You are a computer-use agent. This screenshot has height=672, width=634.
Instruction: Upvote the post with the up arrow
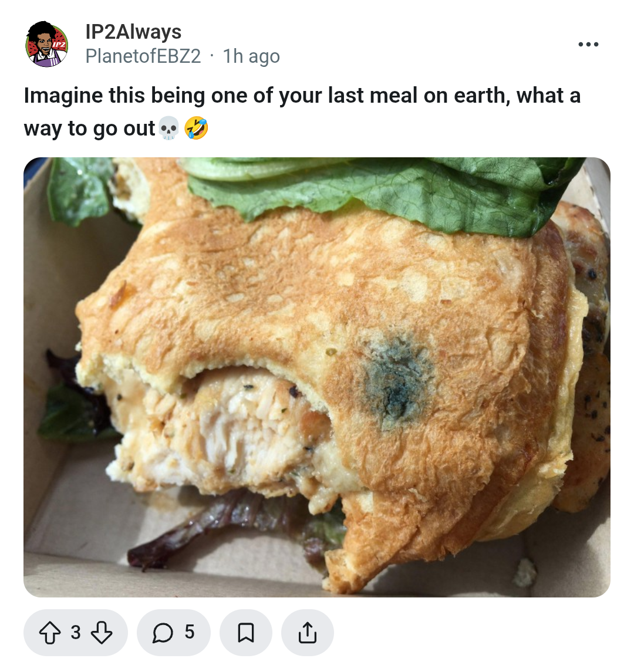pos(50,633)
